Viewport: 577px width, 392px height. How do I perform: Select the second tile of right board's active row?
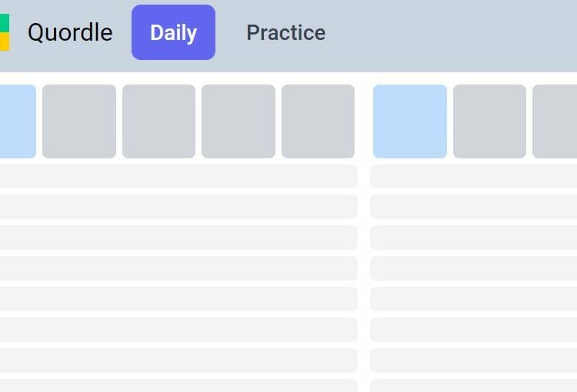489,121
